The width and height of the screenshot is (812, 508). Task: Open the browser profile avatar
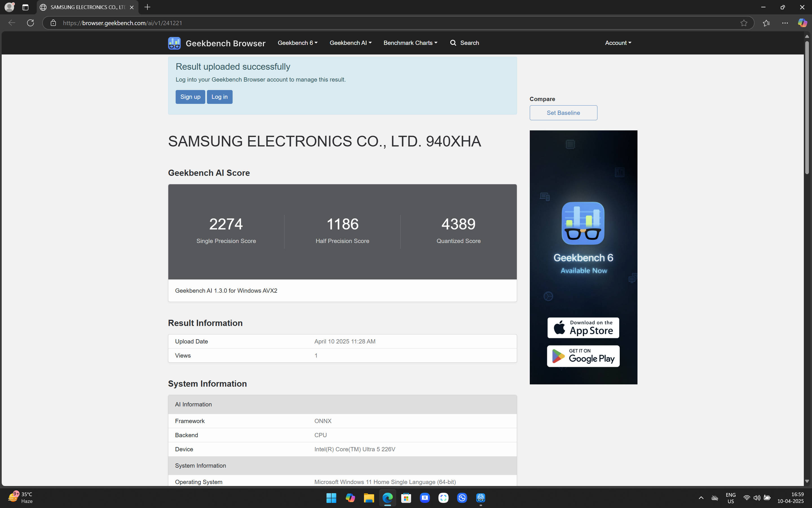[9, 7]
